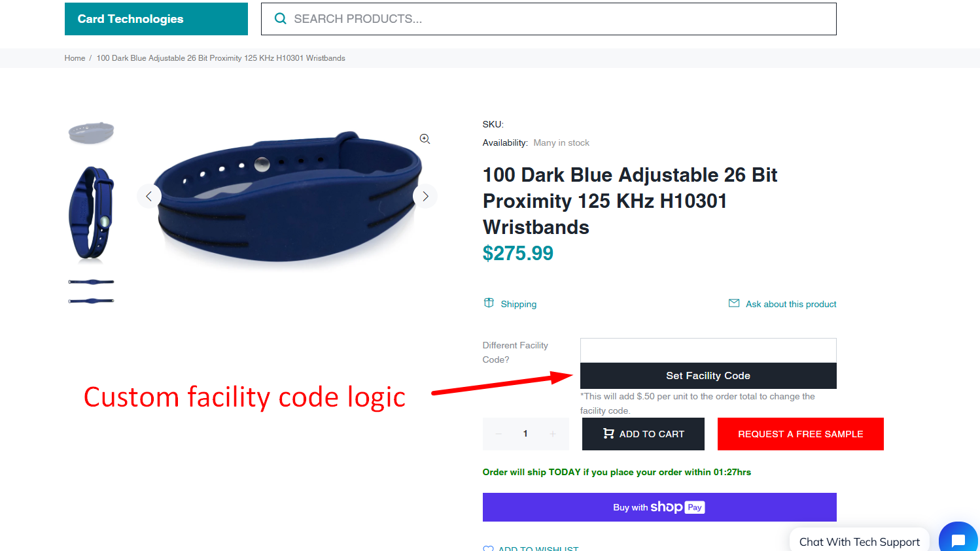Viewport: 980px width, 551px height.
Task: Increase quantity with plus button
Action: tap(553, 434)
